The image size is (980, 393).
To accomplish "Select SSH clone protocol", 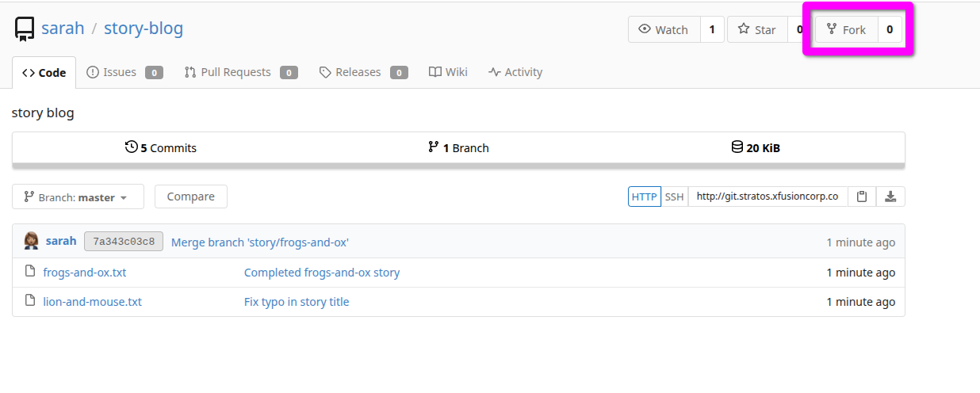I will click(674, 196).
